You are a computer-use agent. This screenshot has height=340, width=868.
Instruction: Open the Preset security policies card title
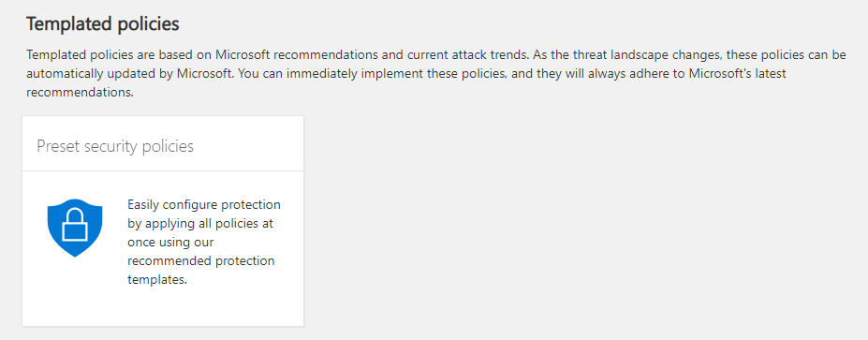[x=115, y=146]
